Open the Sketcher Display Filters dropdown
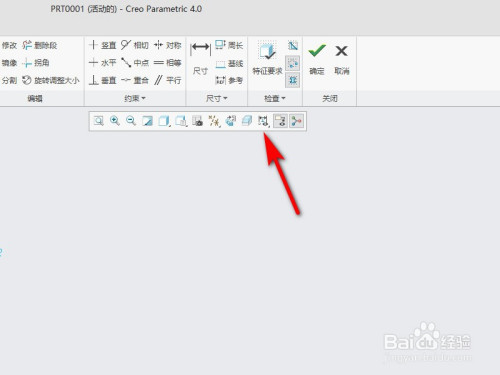This screenshot has height=375, width=500. [263, 121]
